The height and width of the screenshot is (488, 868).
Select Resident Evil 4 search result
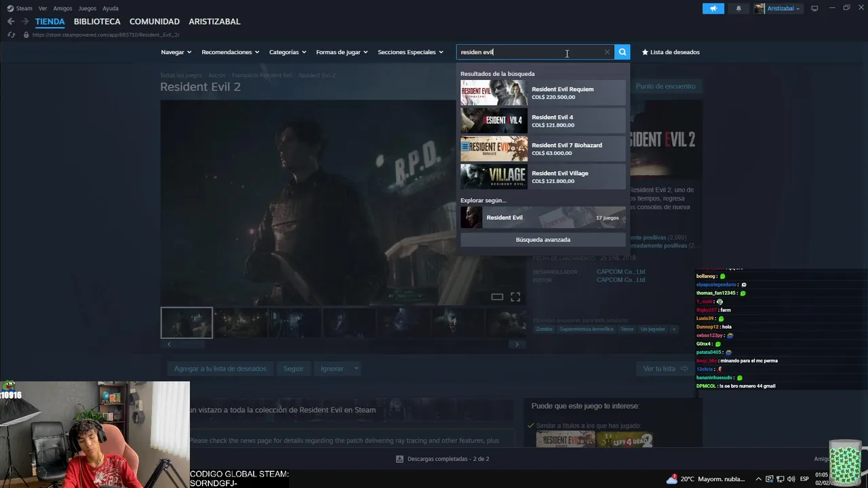(542, 121)
